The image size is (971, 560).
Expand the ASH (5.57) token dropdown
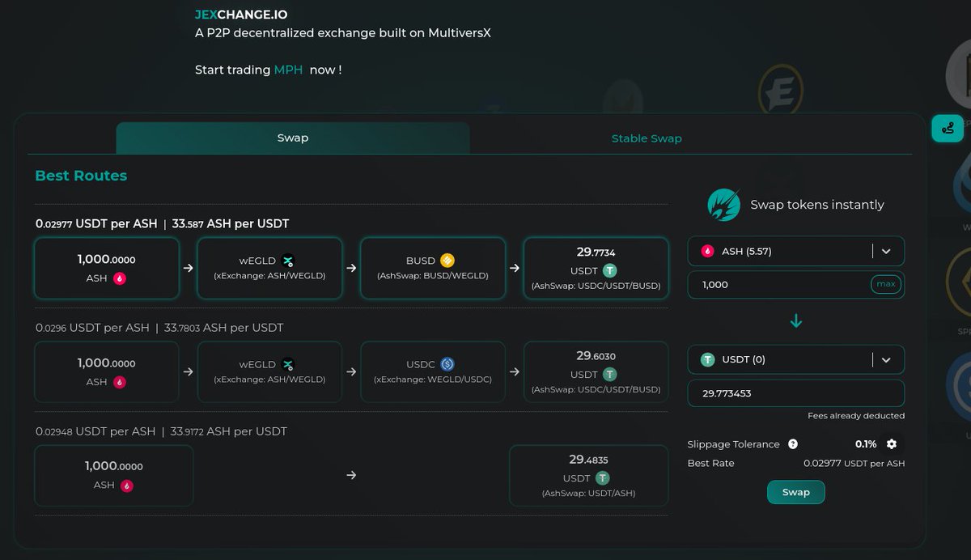(x=796, y=252)
